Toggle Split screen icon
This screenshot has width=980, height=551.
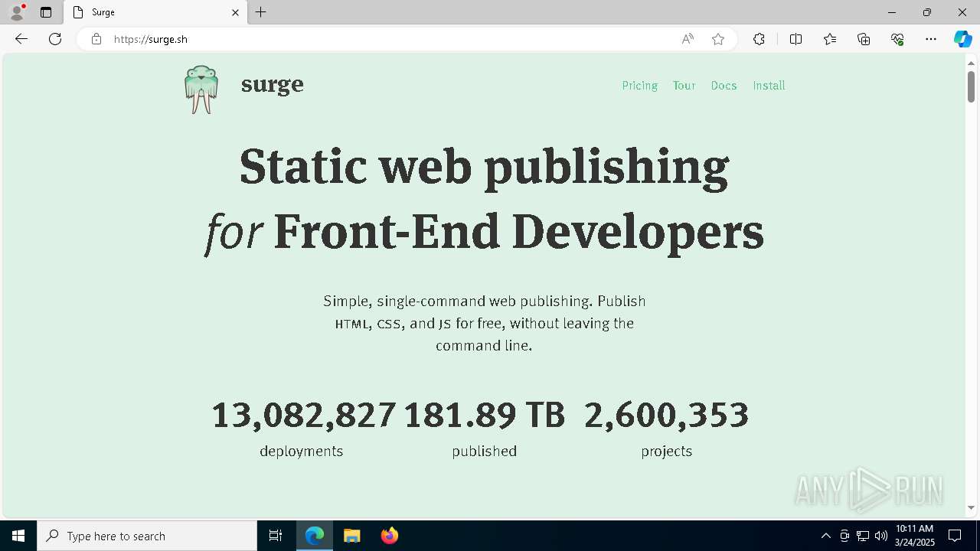click(x=795, y=39)
